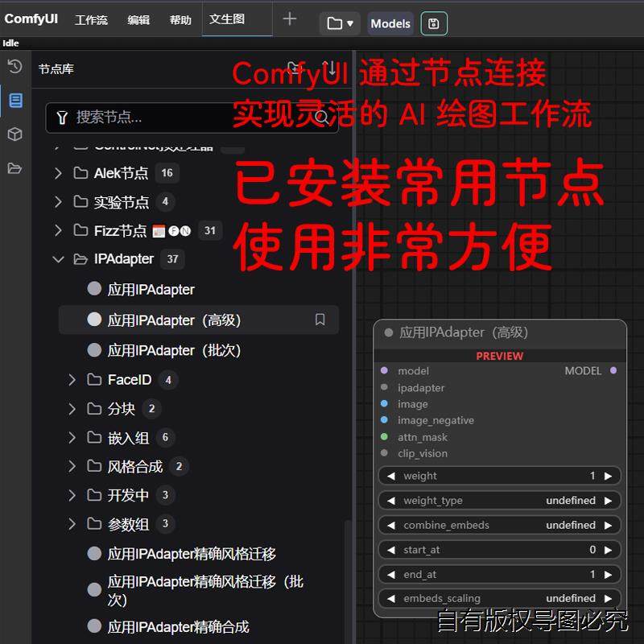Screen dimensions: 644x644
Task: Expand the 参数组 folder
Action: click(72, 524)
